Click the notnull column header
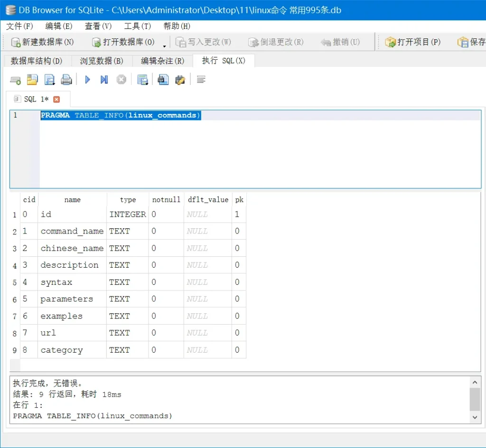The width and height of the screenshot is (486, 448). coord(166,200)
